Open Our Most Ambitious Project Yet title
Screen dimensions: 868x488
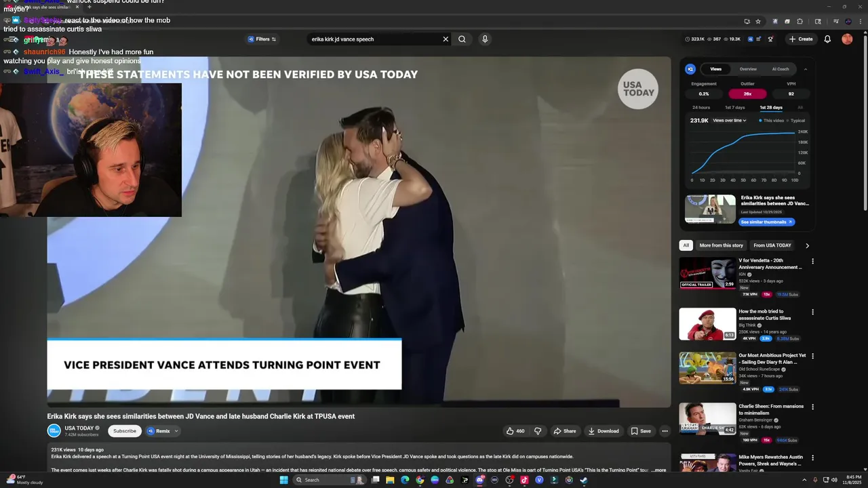772,359
